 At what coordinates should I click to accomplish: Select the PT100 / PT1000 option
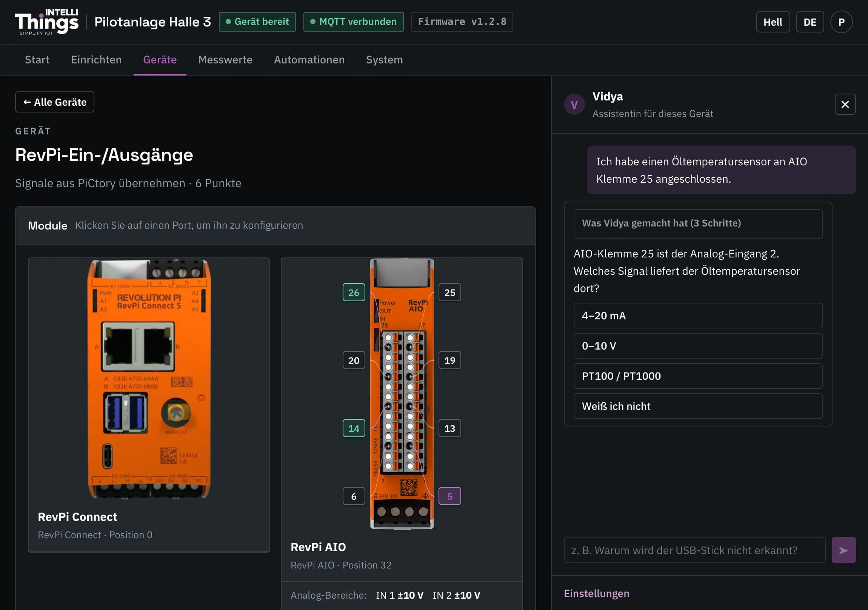pos(697,376)
